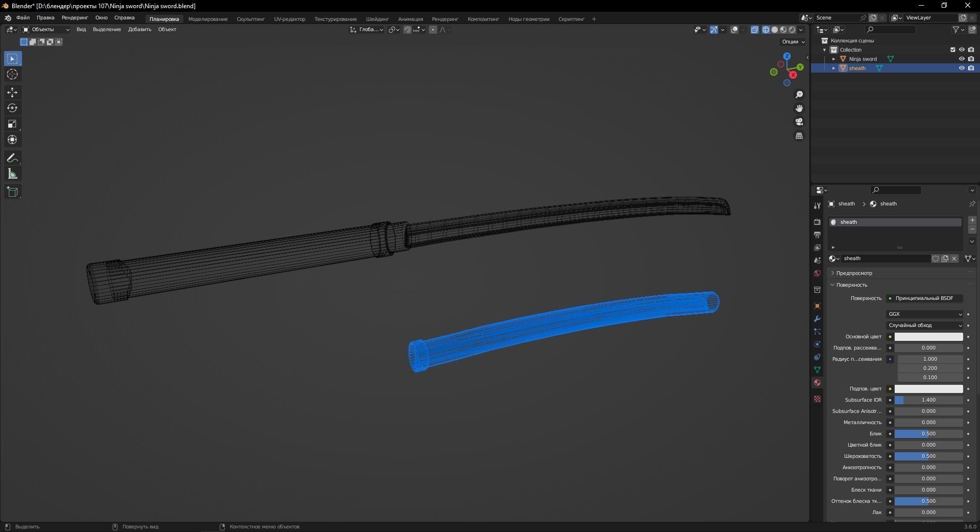Click 'Подпов. цвет' subsurface color swatch
The image size is (980, 532).
[928, 388]
